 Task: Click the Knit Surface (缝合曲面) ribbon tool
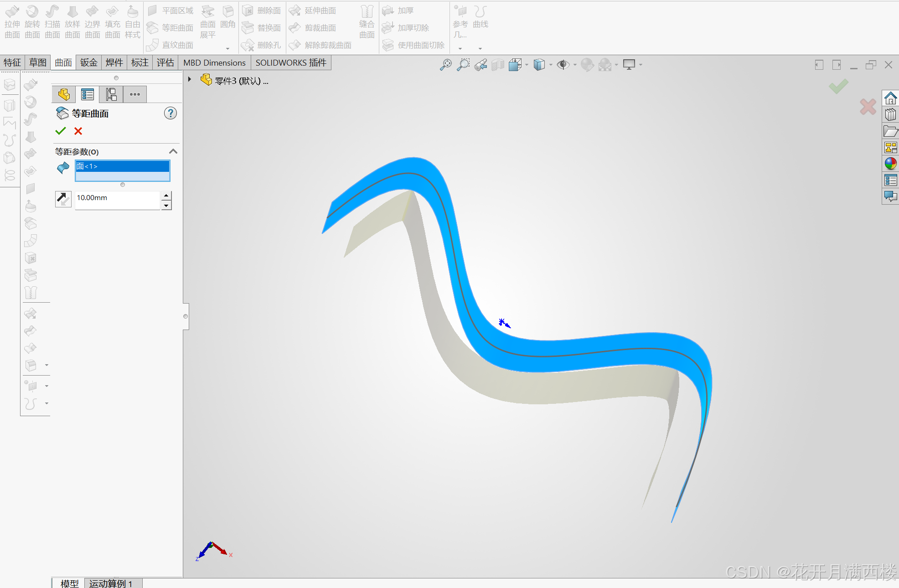click(367, 22)
